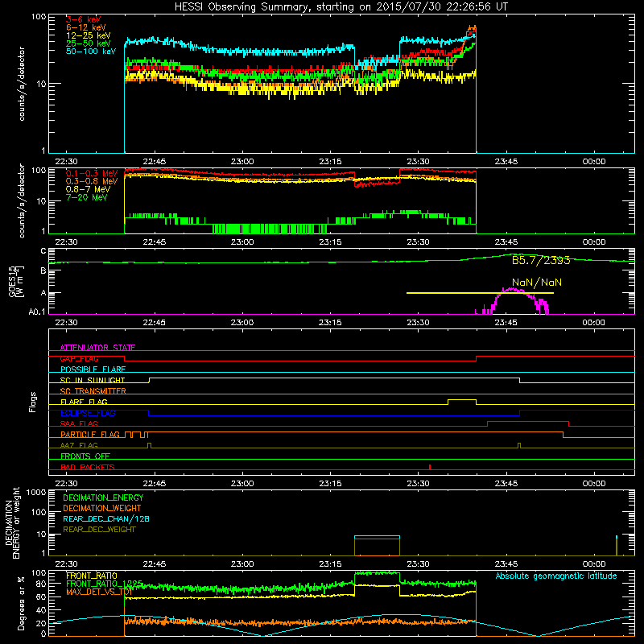The width and height of the screenshot is (644, 644).
Task: Click the DECIMATION_WEIGHT legend label
Action: [102, 508]
